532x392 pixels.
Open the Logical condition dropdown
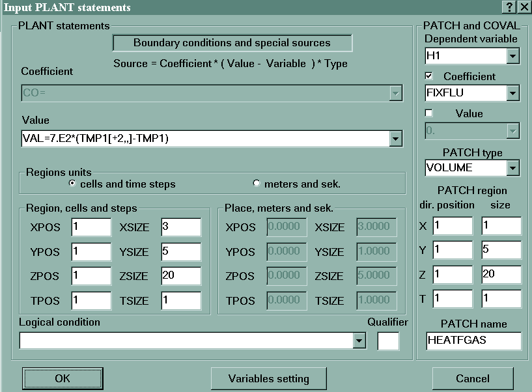pyautogui.click(x=359, y=341)
